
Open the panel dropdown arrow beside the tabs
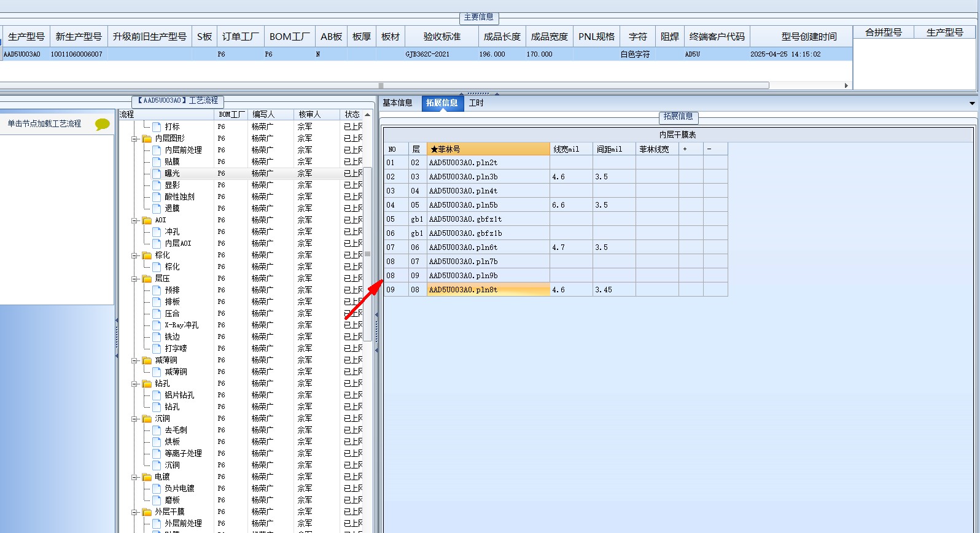[x=972, y=103]
